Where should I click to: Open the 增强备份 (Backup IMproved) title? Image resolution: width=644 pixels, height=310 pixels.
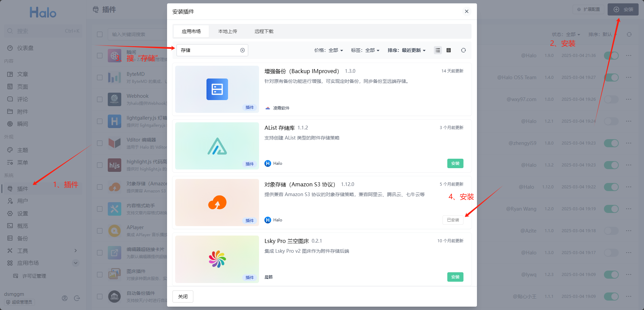coord(302,71)
